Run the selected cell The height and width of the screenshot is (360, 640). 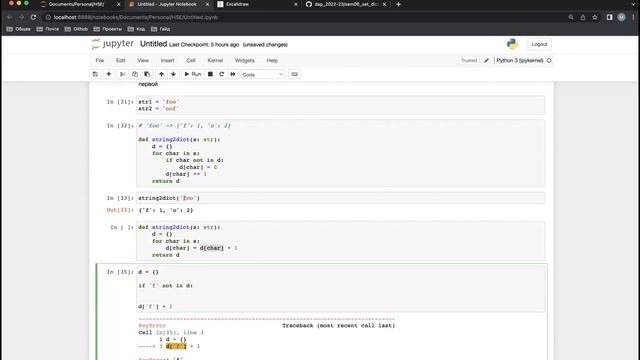tap(192, 74)
